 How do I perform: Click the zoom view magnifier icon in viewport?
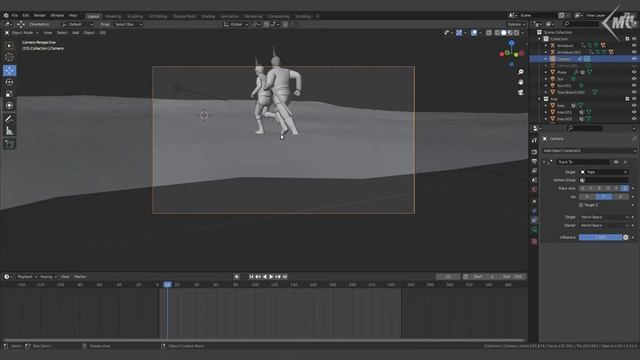point(521,72)
